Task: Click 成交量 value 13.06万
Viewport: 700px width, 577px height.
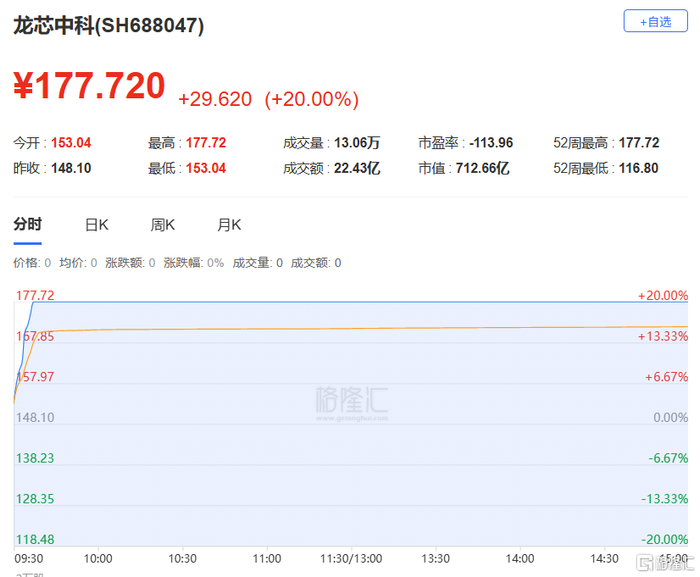Action: click(x=357, y=143)
